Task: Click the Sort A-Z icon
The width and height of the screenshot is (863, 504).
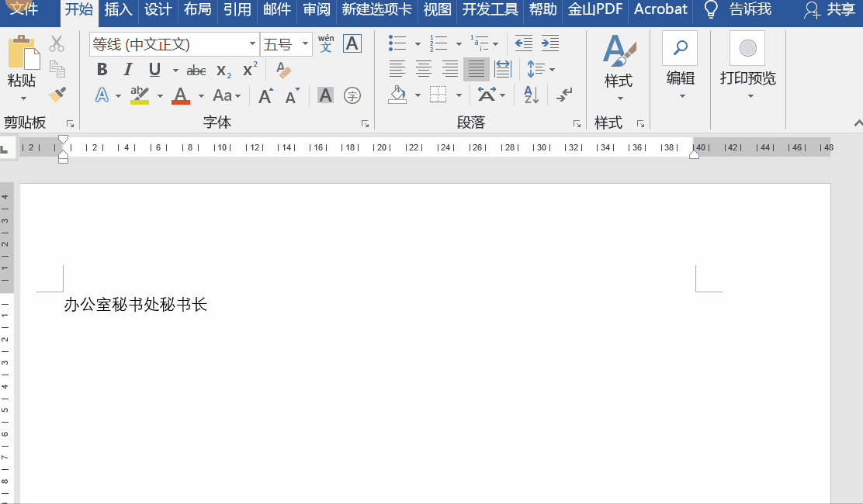Action: [x=532, y=95]
